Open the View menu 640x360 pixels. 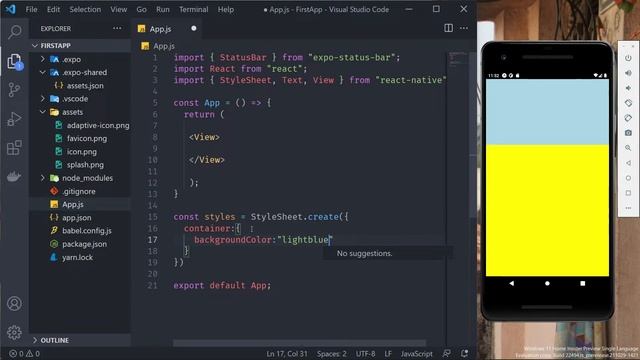[x=118, y=9]
